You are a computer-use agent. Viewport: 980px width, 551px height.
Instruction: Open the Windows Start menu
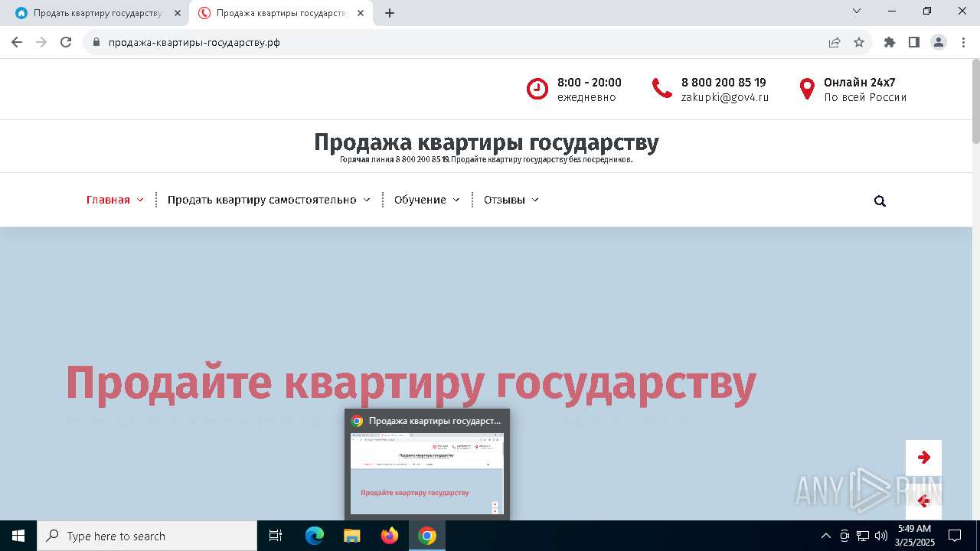[18, 536]
